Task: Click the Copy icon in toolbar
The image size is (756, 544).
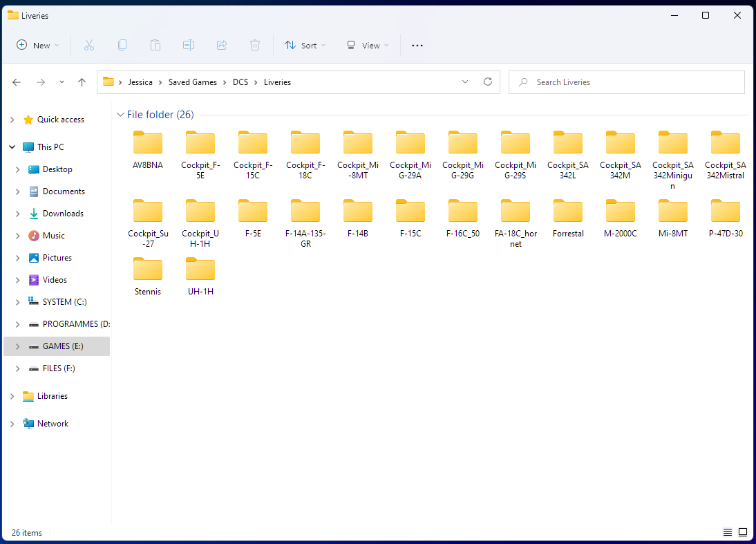Action: 122,46
